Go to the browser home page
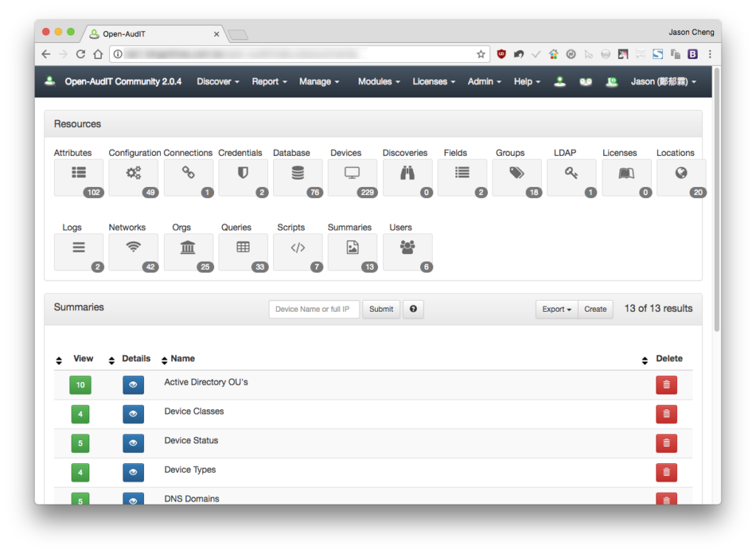The width and height of the screenshot is (756, 554). point(98,54)
